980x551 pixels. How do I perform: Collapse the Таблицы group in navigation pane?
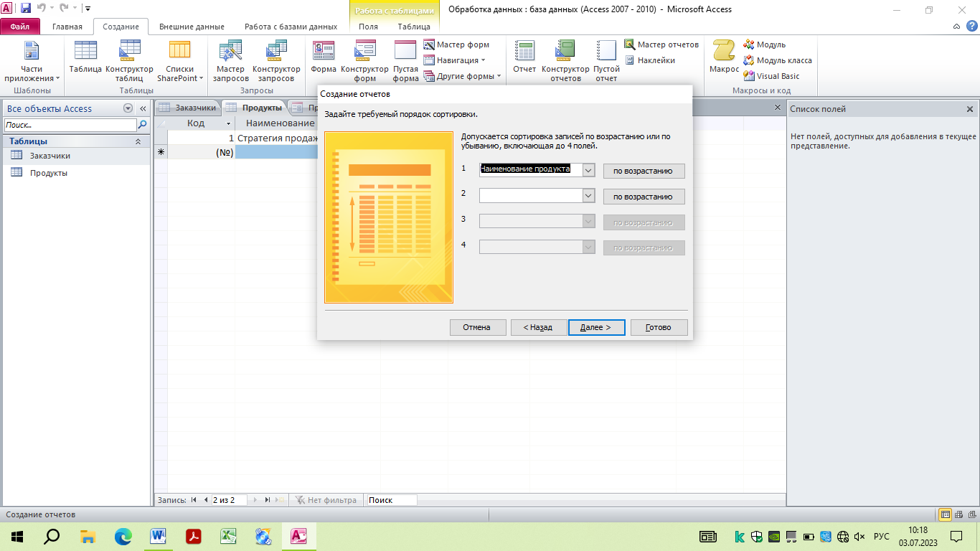[138, 141]
